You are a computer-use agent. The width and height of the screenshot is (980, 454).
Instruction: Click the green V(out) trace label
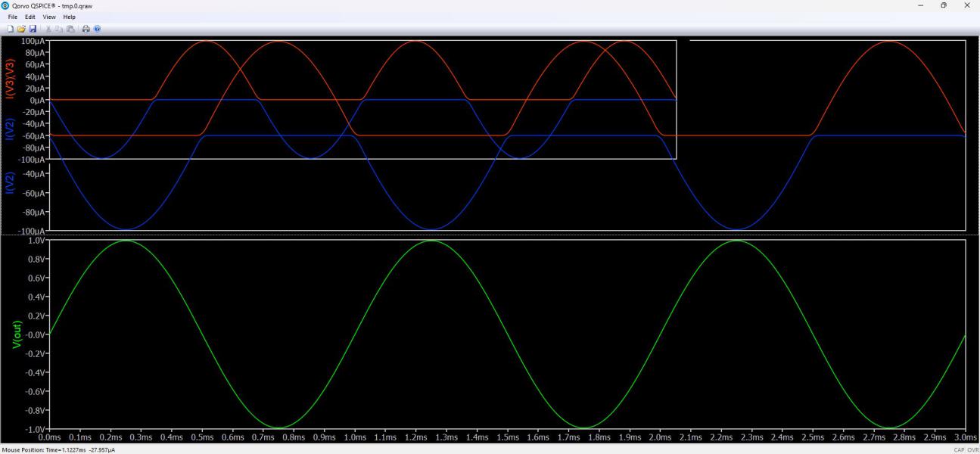click(x=18, y=334)
